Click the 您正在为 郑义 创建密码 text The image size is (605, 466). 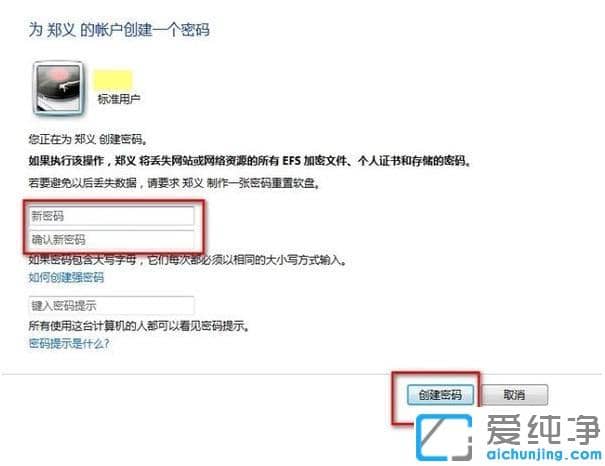(88, 139)
